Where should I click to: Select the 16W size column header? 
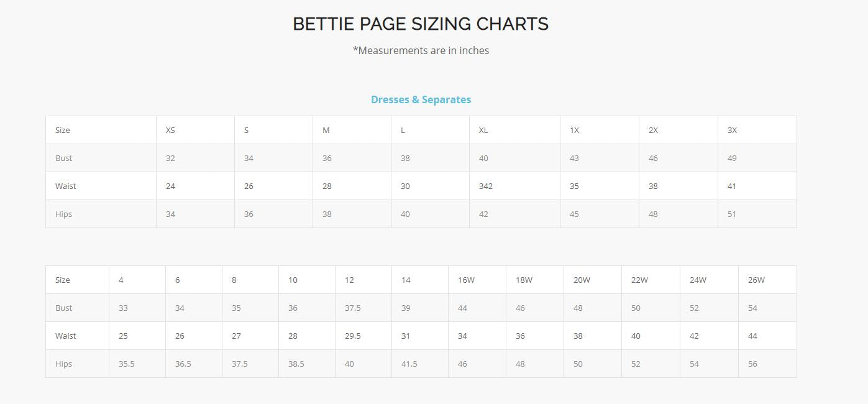[466, 280]
